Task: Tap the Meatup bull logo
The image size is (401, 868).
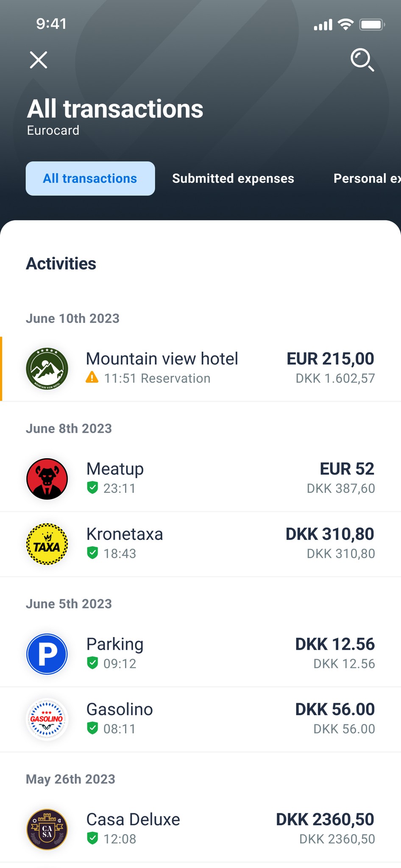Action: point(47,479)
